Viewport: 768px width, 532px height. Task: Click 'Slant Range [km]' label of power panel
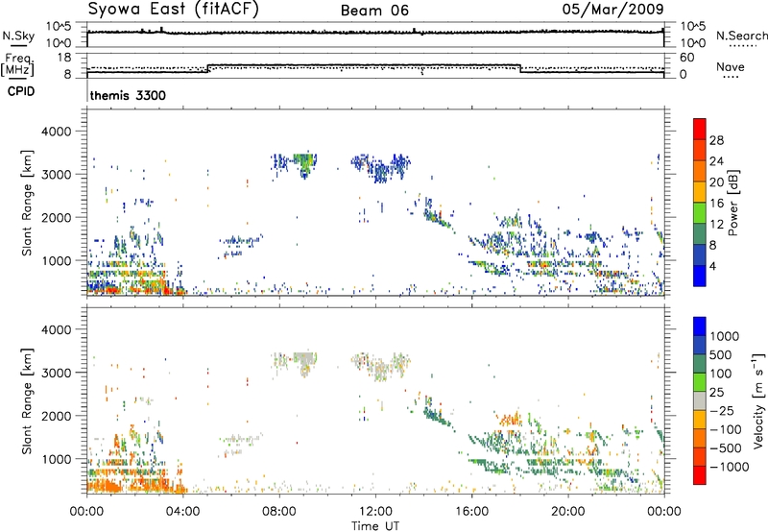27,203
